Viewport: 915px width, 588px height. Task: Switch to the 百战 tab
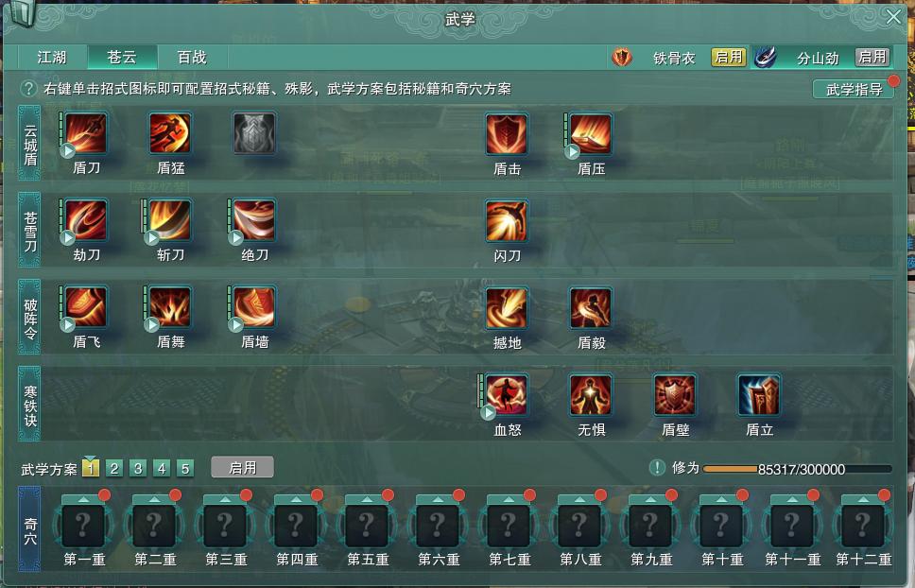(x=192, y=57)
